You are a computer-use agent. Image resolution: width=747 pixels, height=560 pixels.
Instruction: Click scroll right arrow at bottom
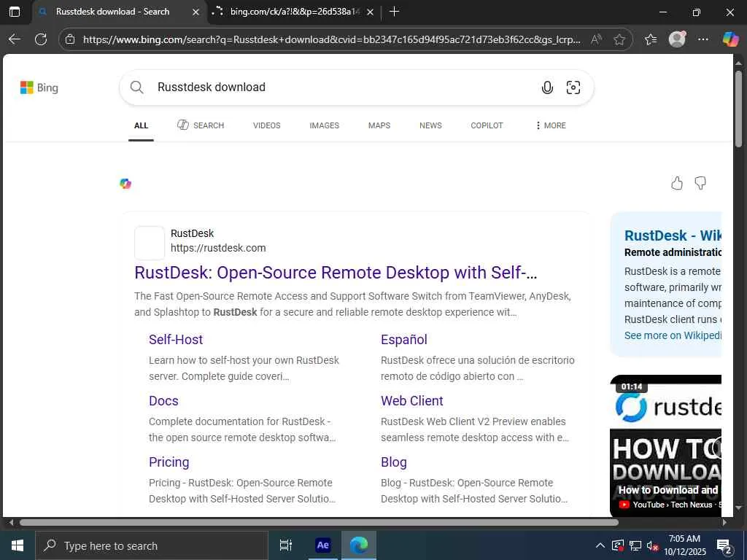[724, 522]
